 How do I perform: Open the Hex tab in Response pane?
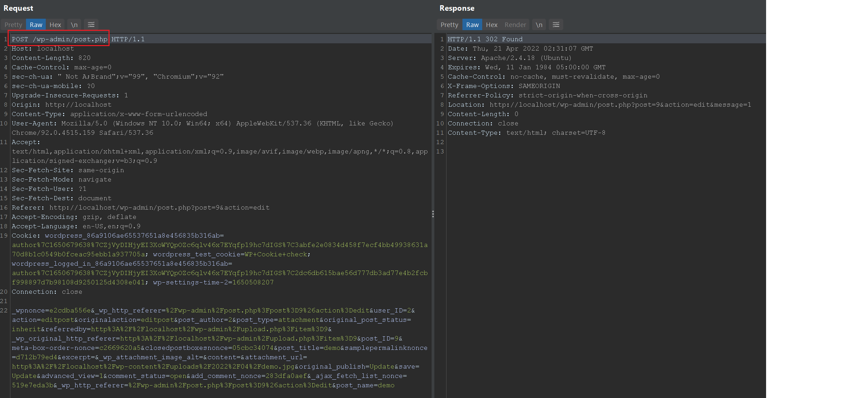coord(492,25)
